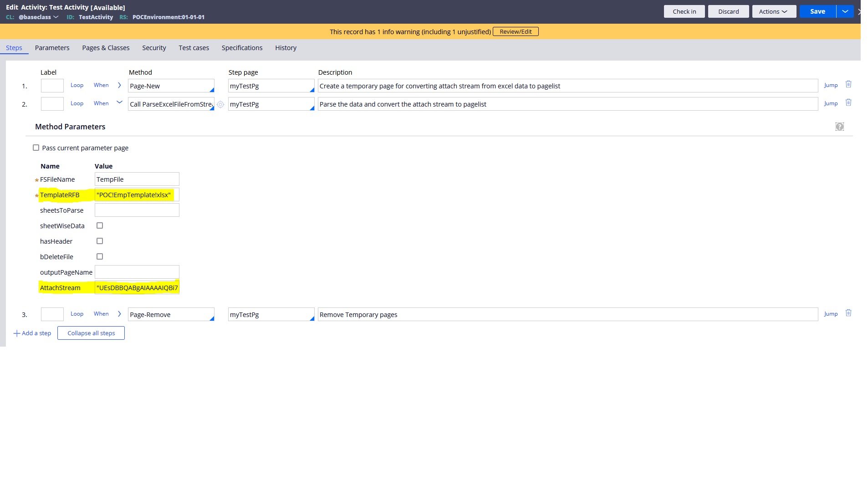Click Loop link on step 3

click(x=77, y=314)
